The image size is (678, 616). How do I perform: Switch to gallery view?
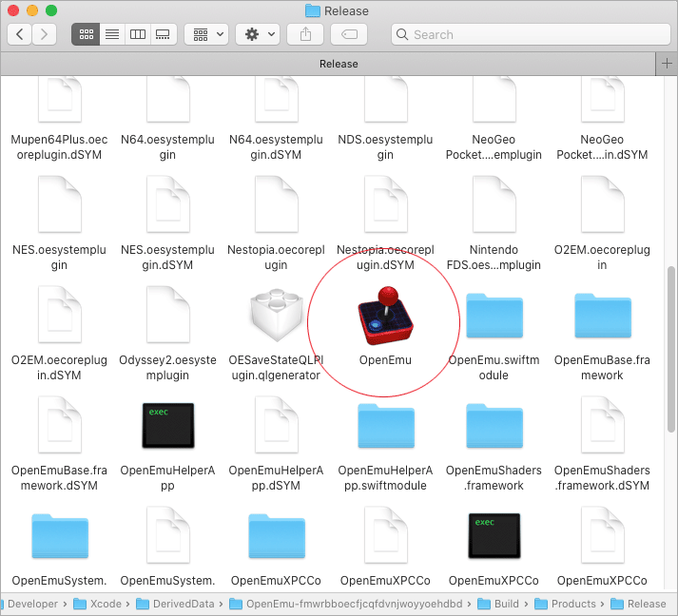[163, 34]
